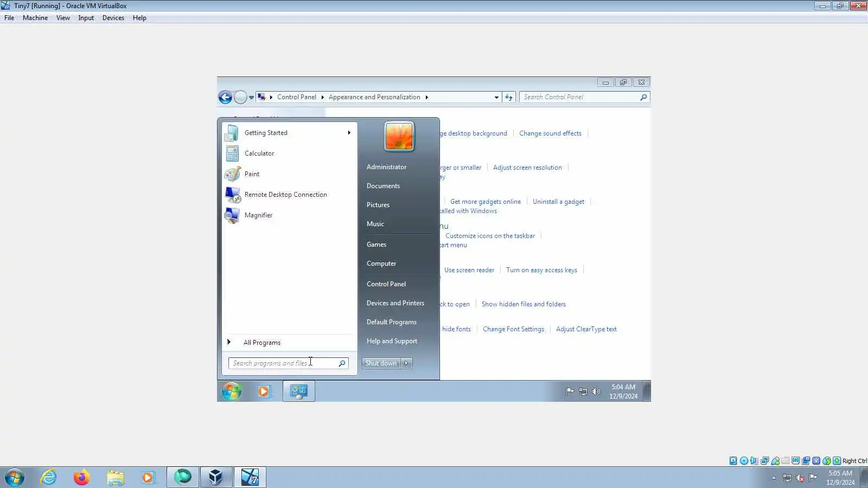Click the VirtualBox USB devices status icon
Image resolution: width=868 pixels, height=488 pixels.
[775, 461]
